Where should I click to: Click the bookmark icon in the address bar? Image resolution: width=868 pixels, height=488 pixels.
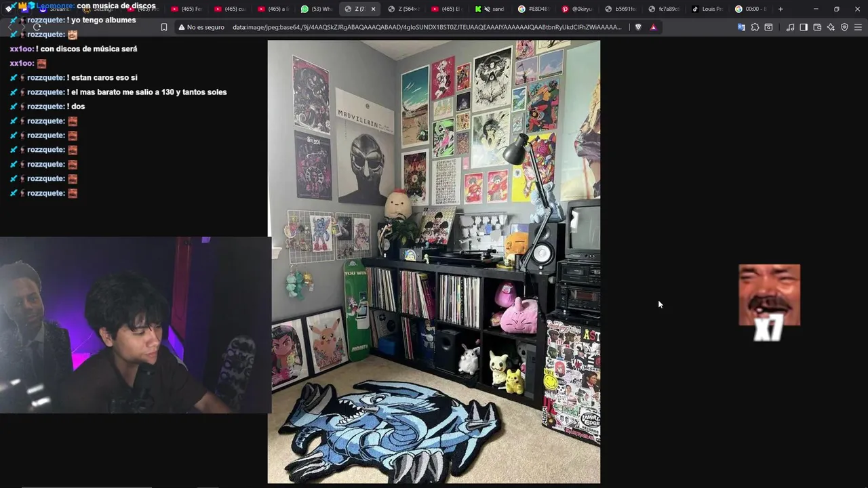(163, 27)
